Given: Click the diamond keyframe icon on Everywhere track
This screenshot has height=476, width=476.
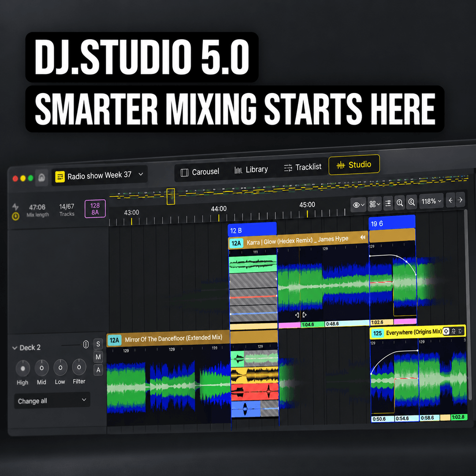Looking at the screenshot, I should coord(446,331).
